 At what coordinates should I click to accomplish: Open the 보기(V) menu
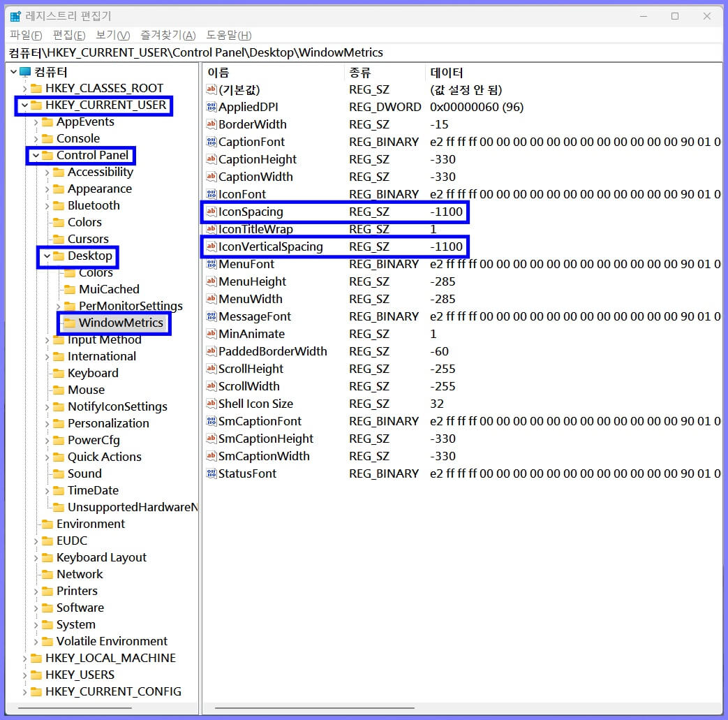[x=113, y=36]
